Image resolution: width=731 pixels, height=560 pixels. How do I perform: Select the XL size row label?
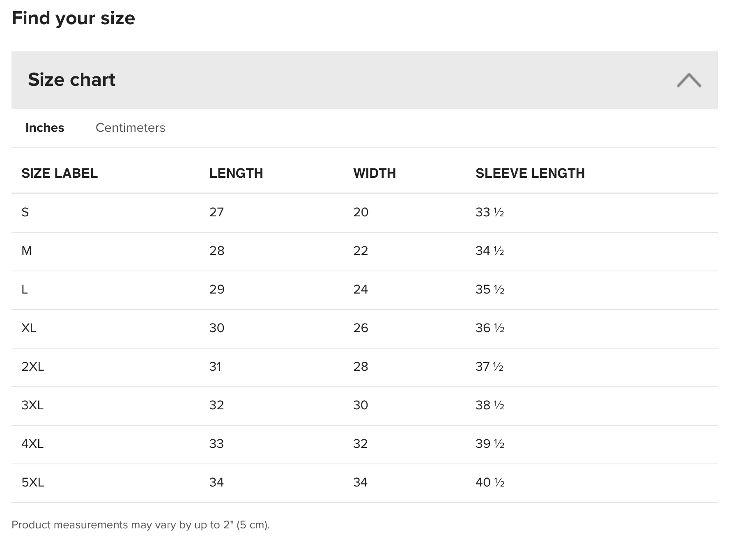point(29,328)
